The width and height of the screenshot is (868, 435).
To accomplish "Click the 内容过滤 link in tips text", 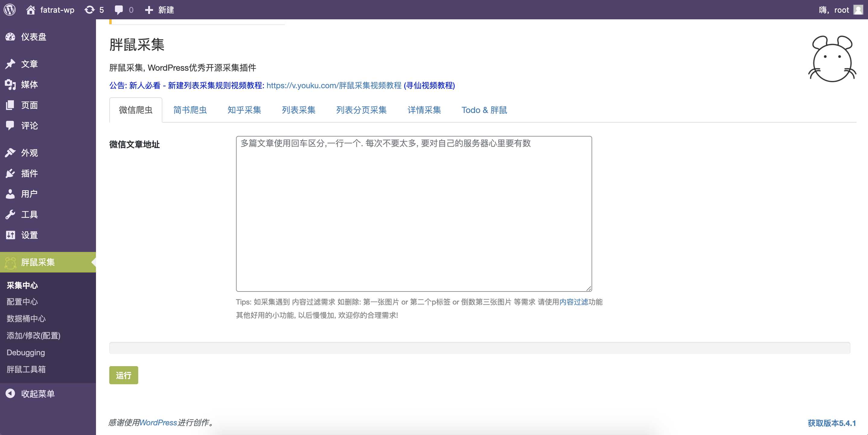I will (x=573, y=302).
